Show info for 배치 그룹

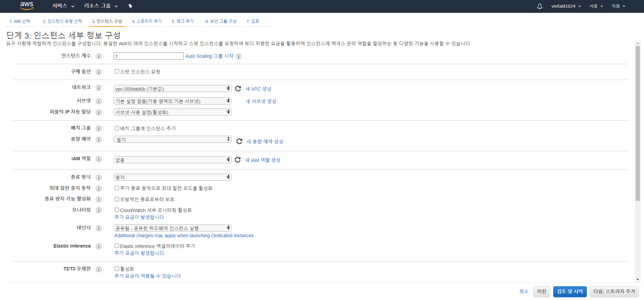tap(99, 128)
